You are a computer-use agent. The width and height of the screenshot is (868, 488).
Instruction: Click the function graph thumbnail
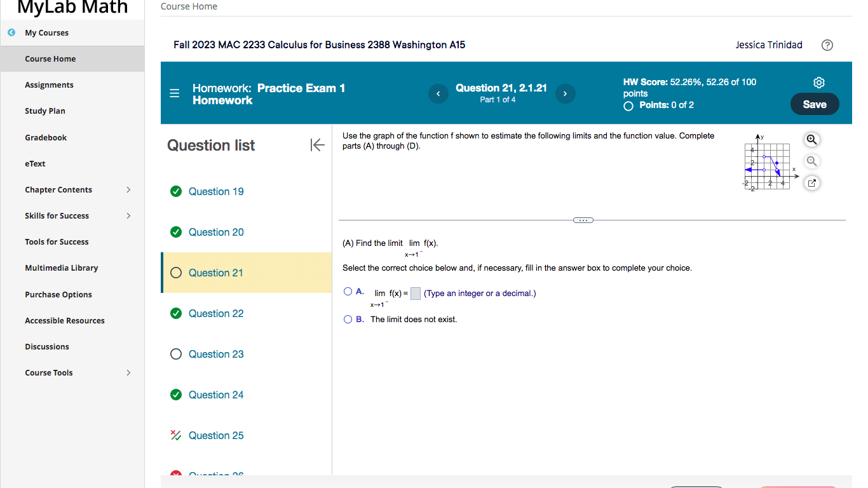[x=770, y=163]
